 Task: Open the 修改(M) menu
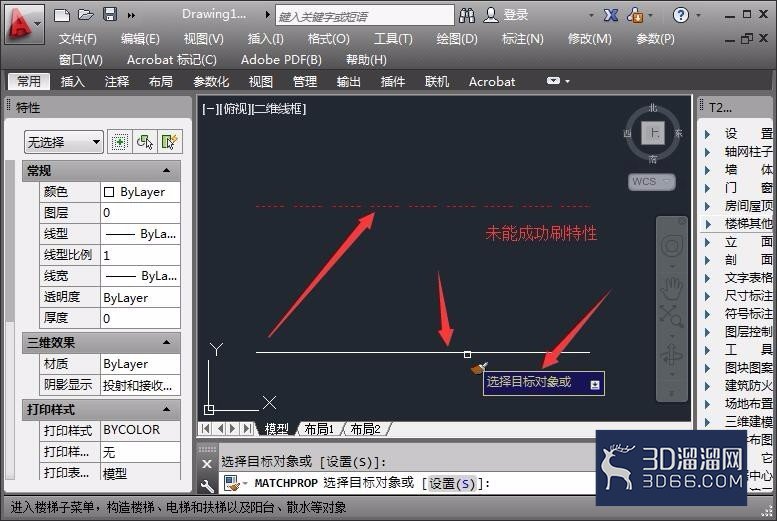click(x=589, y=39)
